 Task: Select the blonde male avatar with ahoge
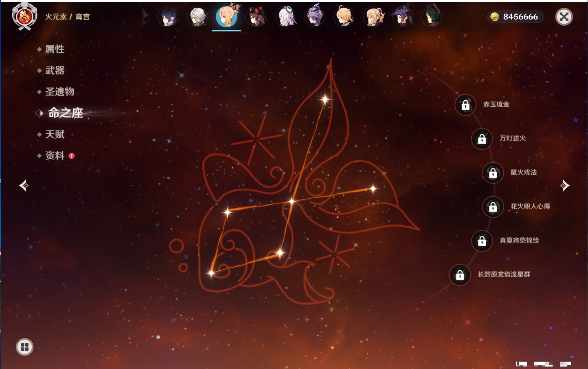[x=344, y=17]
